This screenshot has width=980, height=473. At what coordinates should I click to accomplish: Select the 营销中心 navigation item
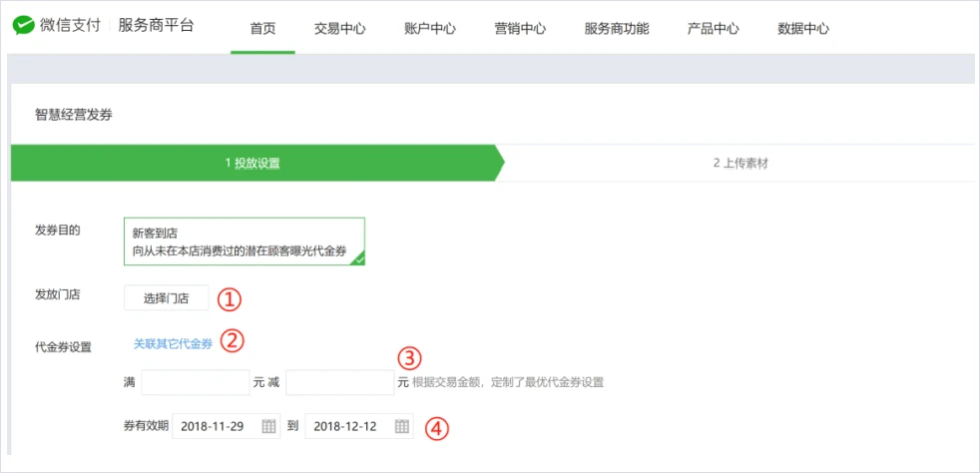click(x=520, y=28)
